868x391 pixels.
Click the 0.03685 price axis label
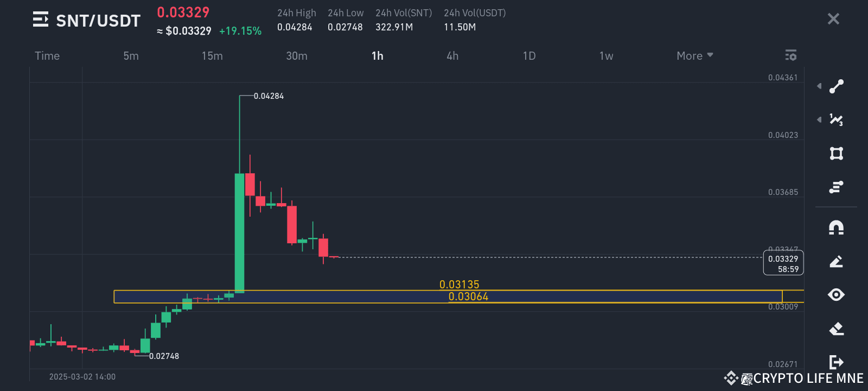(x=783, y=192)
